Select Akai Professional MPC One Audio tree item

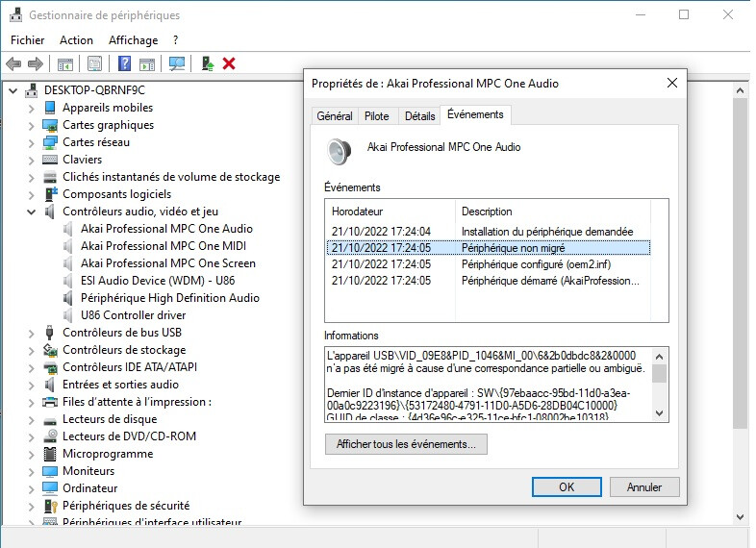tap(166, 229)
